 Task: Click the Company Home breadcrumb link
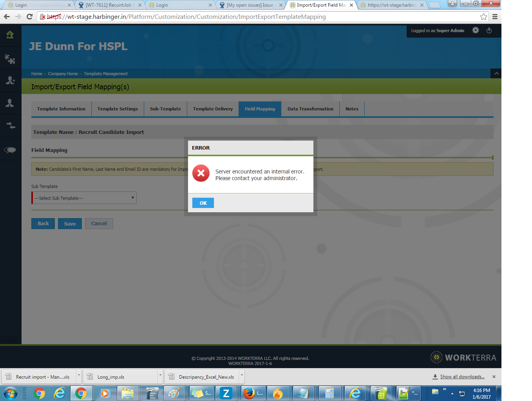(63, 74)
